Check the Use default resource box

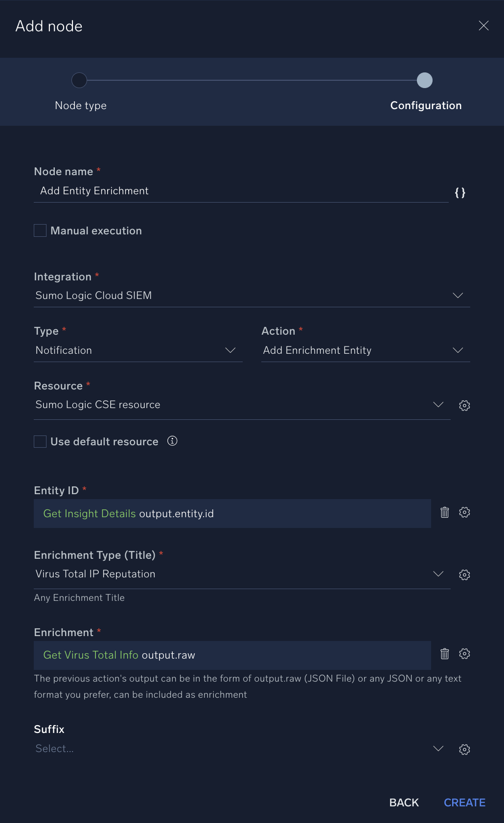(40, 441)
